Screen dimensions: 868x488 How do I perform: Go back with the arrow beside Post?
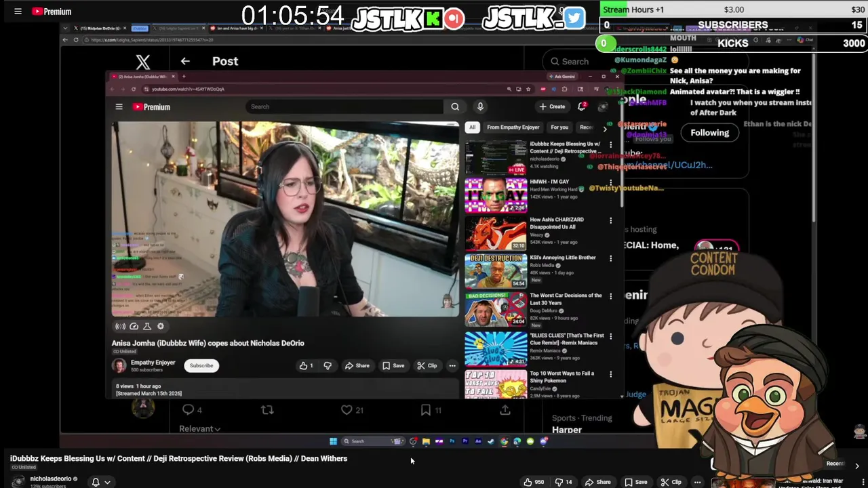click(x=185, y=61)
